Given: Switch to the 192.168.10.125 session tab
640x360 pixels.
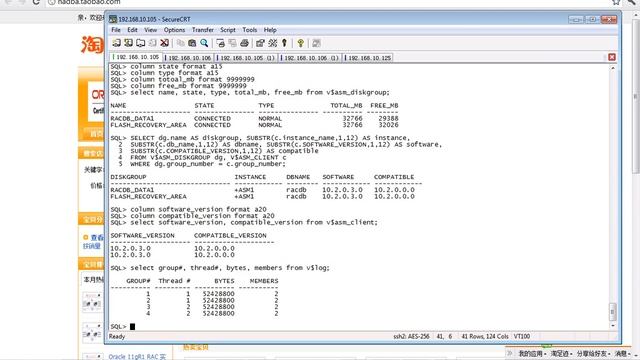Looking at the screenshot, I should tap(368, 58).
